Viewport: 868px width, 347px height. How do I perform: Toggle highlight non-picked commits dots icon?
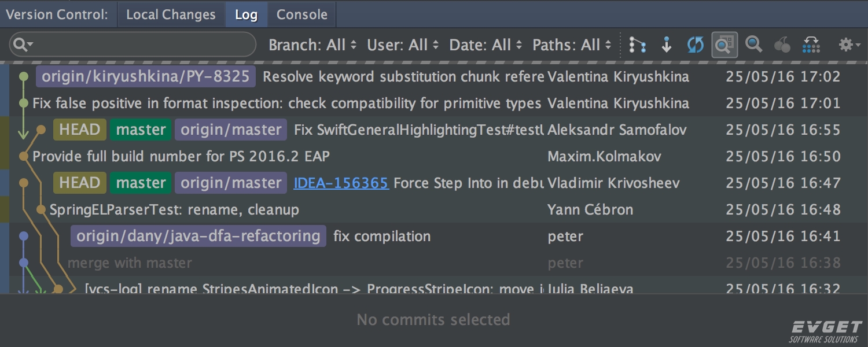[x=811, y=45]
